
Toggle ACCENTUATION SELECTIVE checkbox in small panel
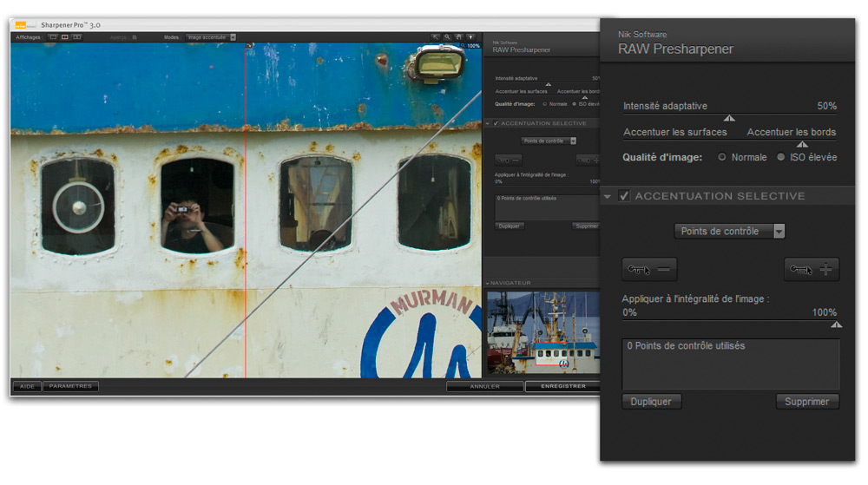(496, 123)
